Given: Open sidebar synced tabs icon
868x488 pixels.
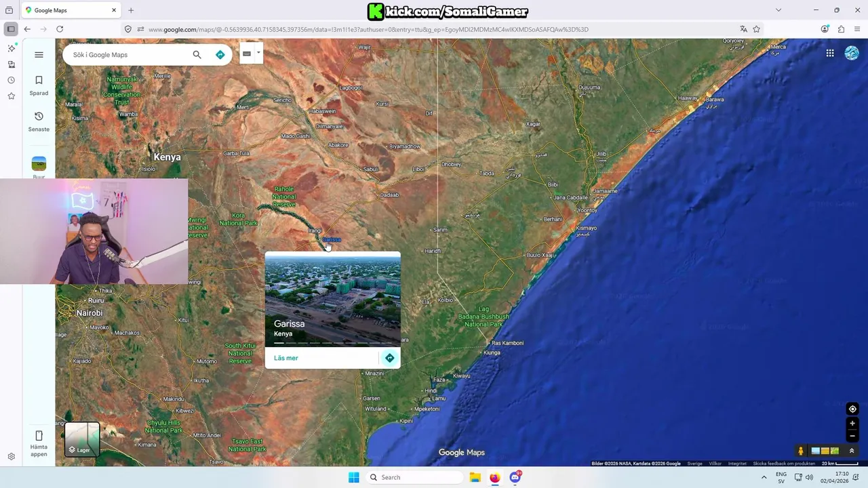Looking at the screenshot, I should tap(11, 64).
